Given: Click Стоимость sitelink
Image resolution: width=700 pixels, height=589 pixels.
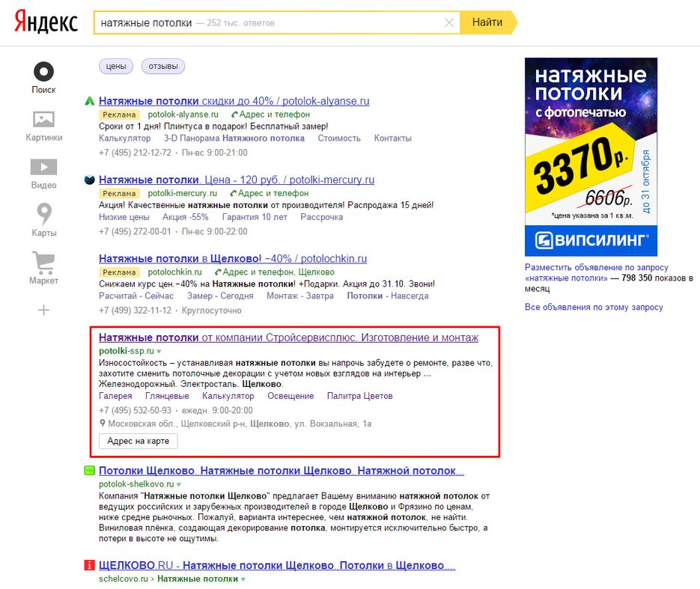Looking at the screenshot, I should tap(339, 138).
